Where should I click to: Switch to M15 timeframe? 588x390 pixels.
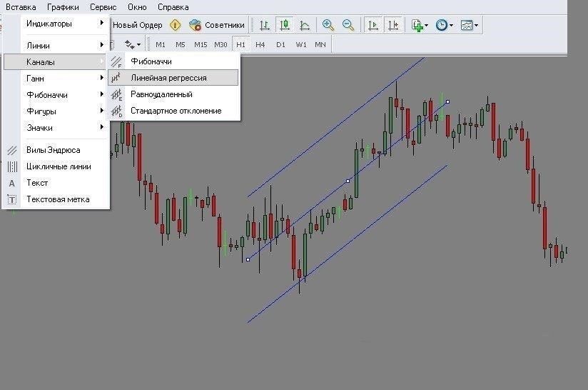point(201,45)
